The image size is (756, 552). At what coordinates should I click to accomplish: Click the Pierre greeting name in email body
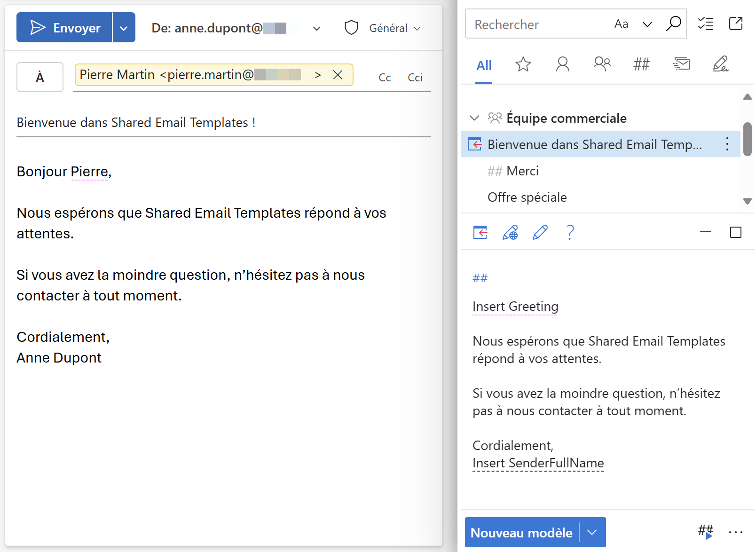[x=89, y=172]
